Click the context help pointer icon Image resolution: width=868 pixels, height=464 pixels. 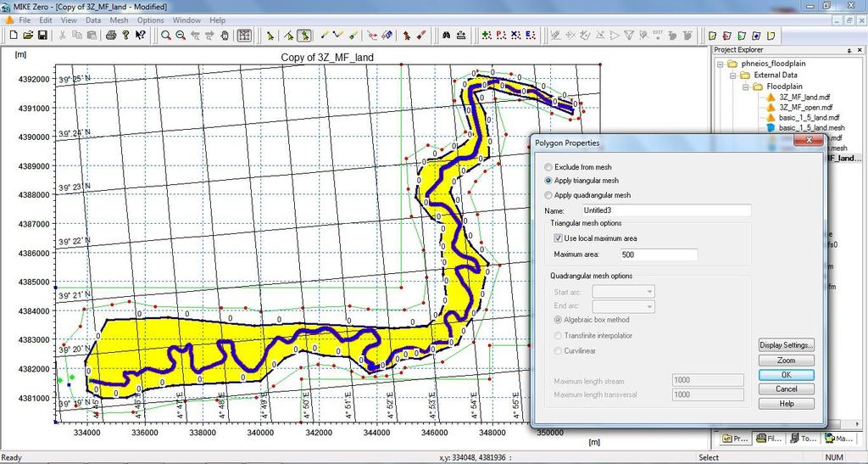(141, 36)
